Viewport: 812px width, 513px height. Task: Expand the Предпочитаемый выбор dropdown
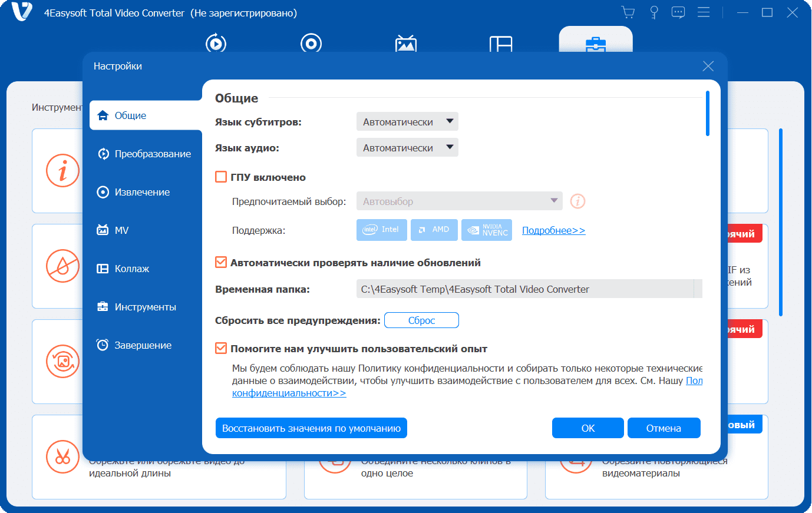tap(460, 201)
